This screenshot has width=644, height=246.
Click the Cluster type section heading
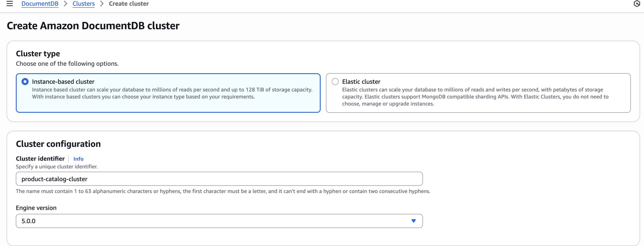coord(38,54)
